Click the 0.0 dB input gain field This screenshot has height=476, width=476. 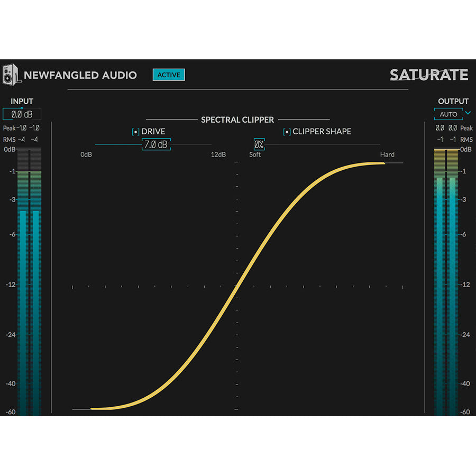[x=22, y=114]
